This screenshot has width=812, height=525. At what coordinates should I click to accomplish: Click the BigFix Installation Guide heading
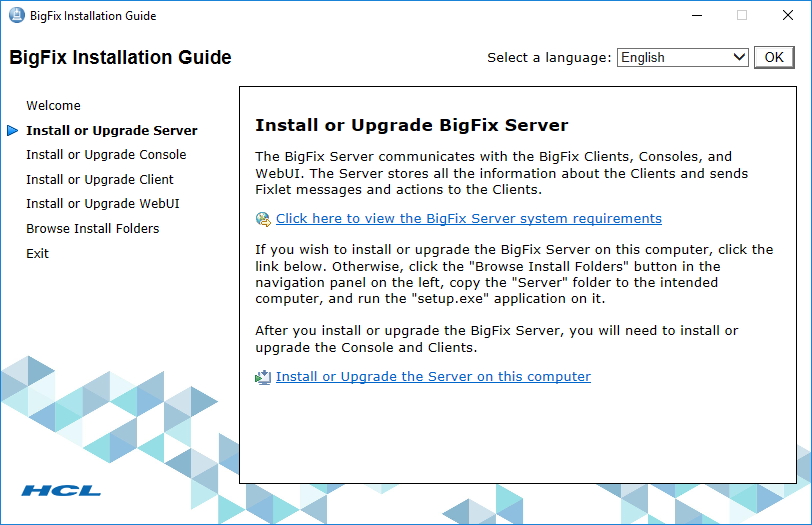click(120, 58)
